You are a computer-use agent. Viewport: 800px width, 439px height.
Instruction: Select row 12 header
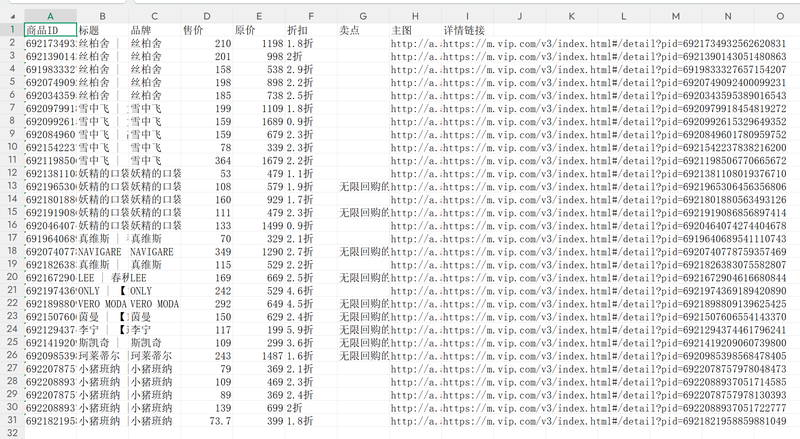pyautogui.click(x=12, y=173)
